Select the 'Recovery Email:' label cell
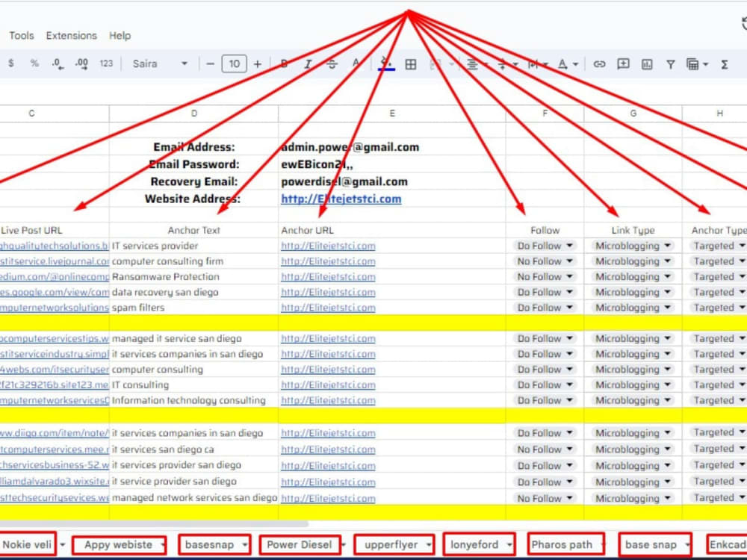 [194, 181]
